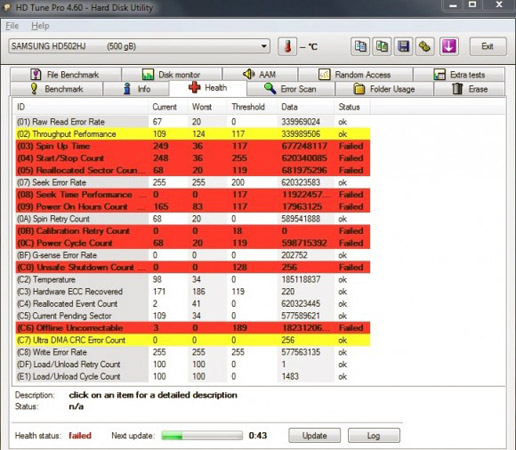Open the Help menu

click(40, 26)
